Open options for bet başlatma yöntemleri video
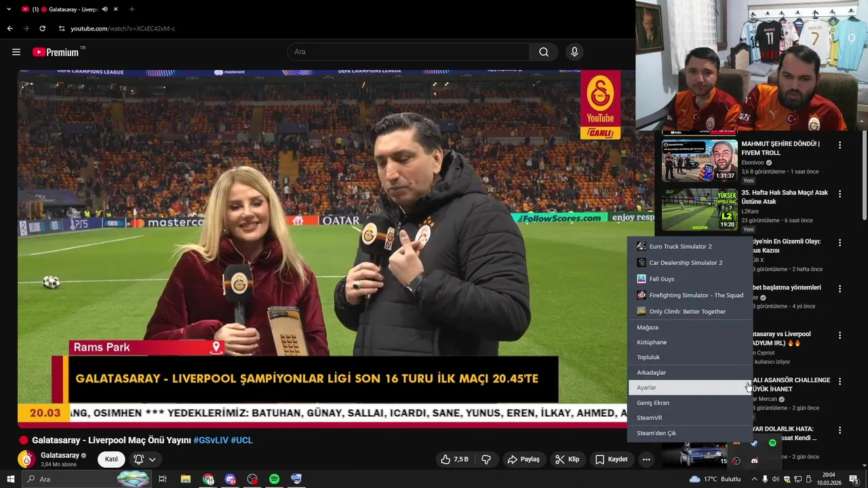Image resolution: width=868 pixels, height=488 pixels. click(x=840, y=289)
